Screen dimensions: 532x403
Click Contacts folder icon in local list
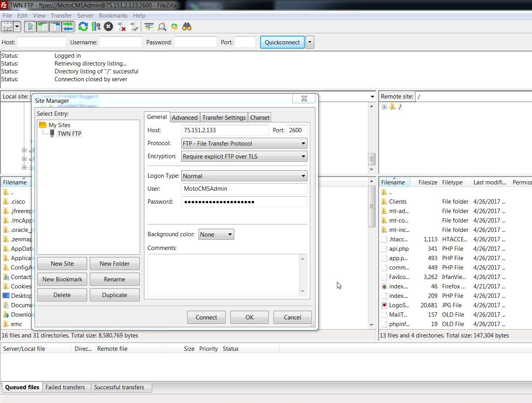(x=6, y=277)
